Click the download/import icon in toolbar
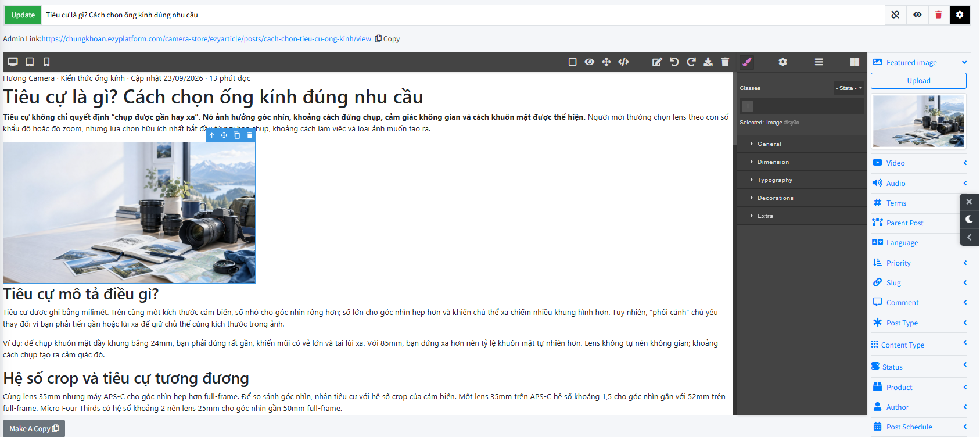980x437 pixels. (x=708, y=62)
